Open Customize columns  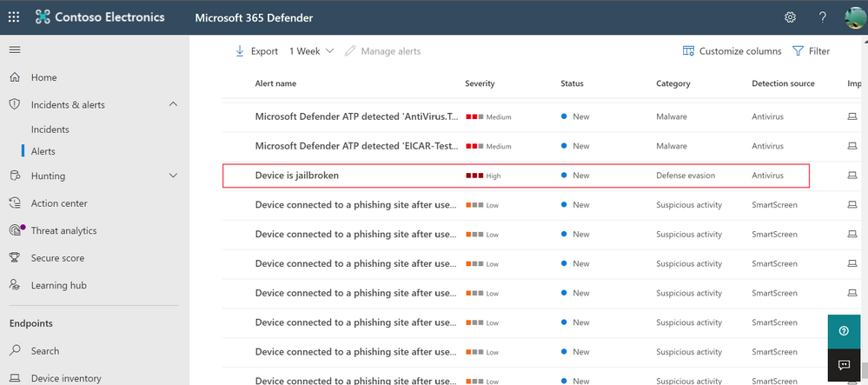point(732,51)
